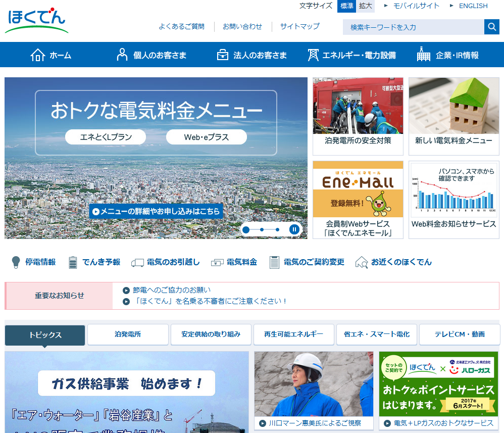Click the 重要なお知らせ heading

(x=60, y=296)
